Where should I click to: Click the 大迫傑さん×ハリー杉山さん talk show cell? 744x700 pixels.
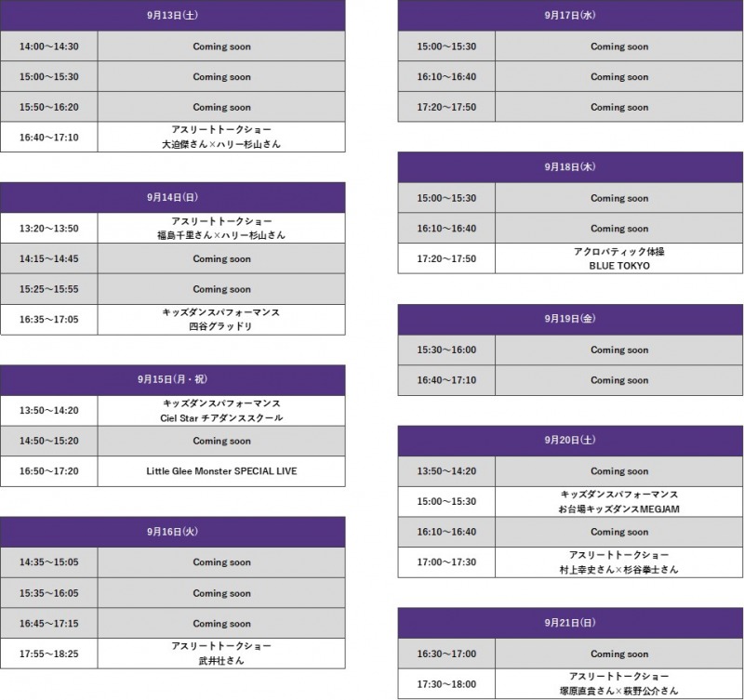[221, 138]
